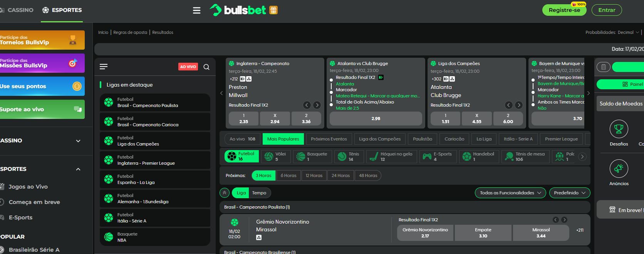Viewport: 644px width, 254px height.
Task: Toggle the leagues list menu icon
Action: [104, 67]
